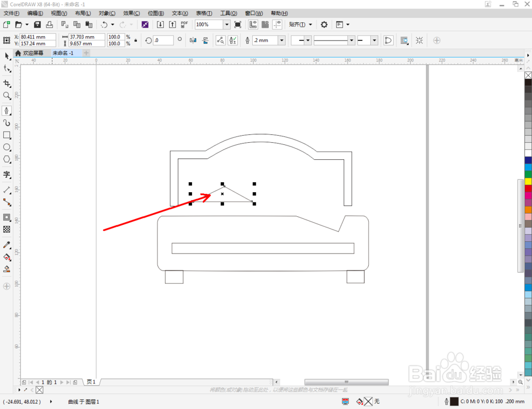
Task: Open Options gear settings
Action: pyautogui.click(x=324, y=24)
